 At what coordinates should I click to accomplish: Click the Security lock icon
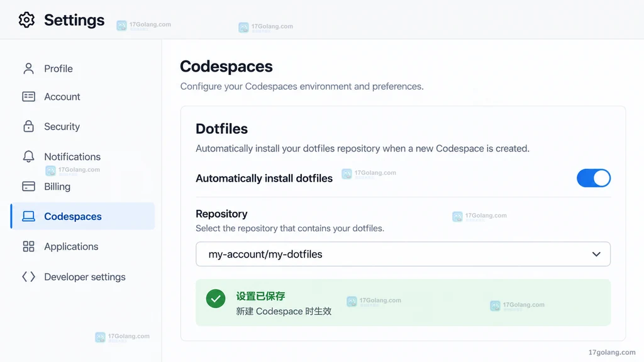(28, 126)
